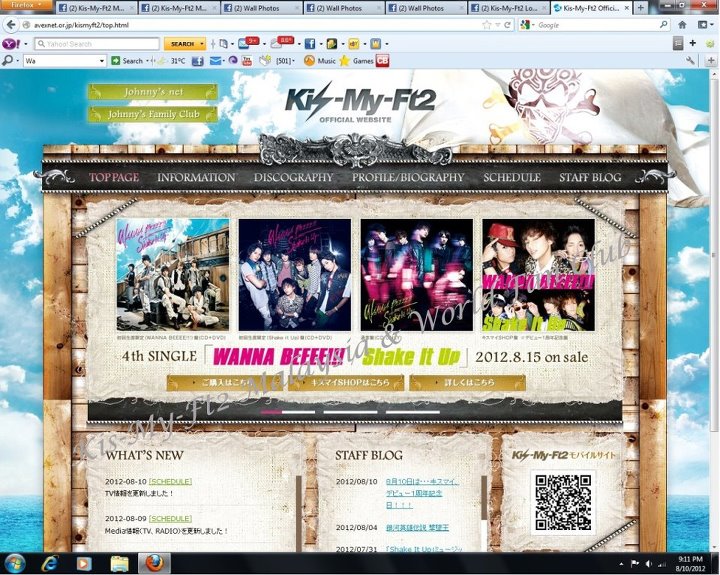The image size is (720, 575).
Task: Click the YouTube icon in second toolbar
Action: pyautogui.click(x=247, y=61)
